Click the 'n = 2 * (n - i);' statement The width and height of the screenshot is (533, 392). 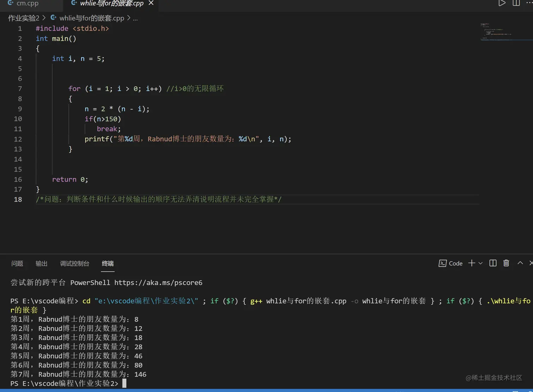pyautogui.click(x=117, y=109)
